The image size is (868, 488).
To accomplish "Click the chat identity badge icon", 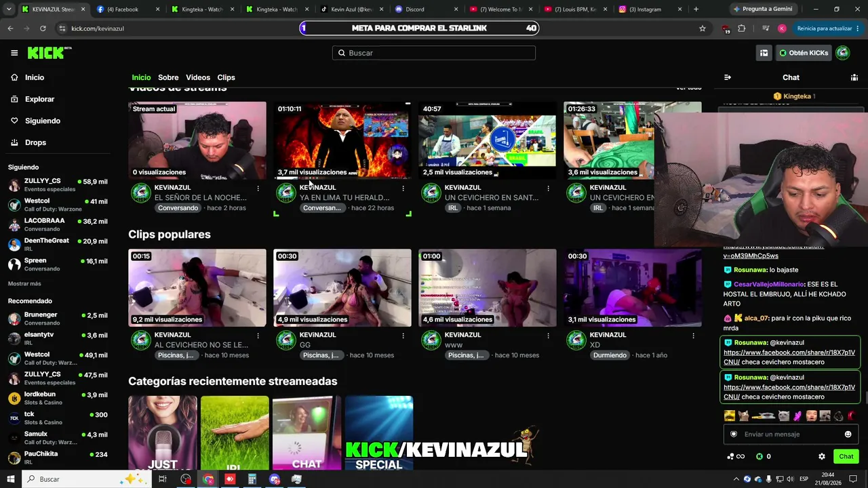I will pos(733,434).
